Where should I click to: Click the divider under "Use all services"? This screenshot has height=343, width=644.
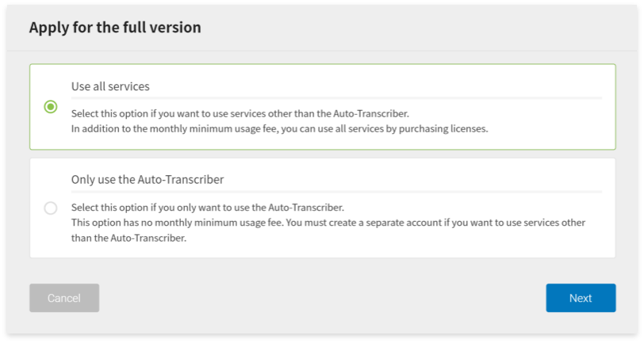tap(336, 98)
